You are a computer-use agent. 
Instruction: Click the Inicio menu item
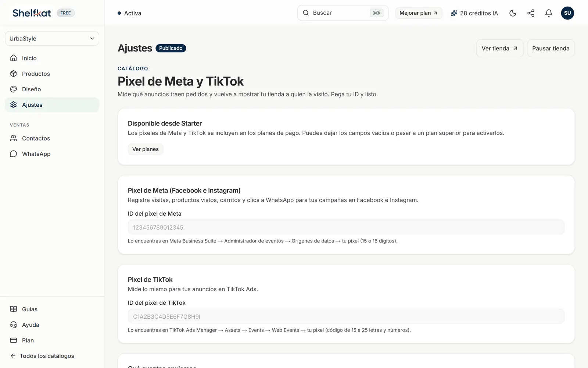tap(52, 58)
